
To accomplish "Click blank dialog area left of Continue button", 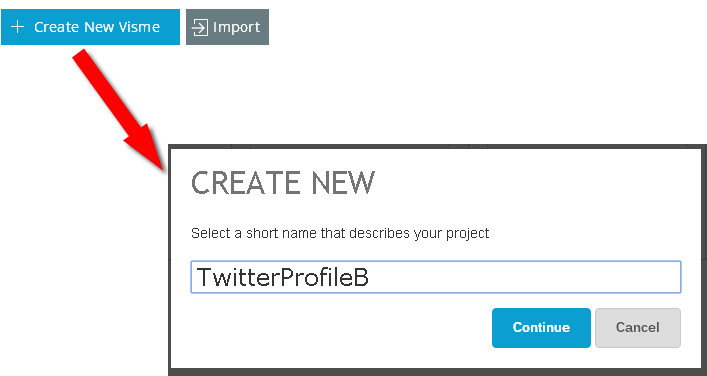I will click(x=338, y=328).
